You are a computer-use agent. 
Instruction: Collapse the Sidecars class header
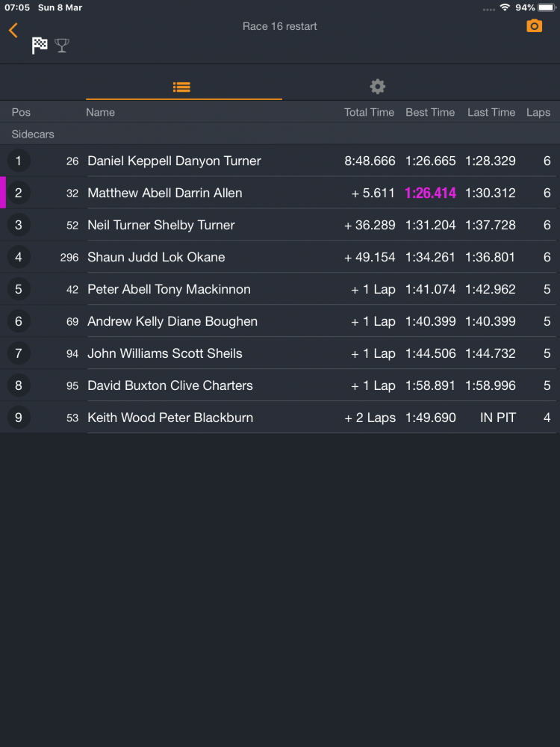(x=33, y=134)
